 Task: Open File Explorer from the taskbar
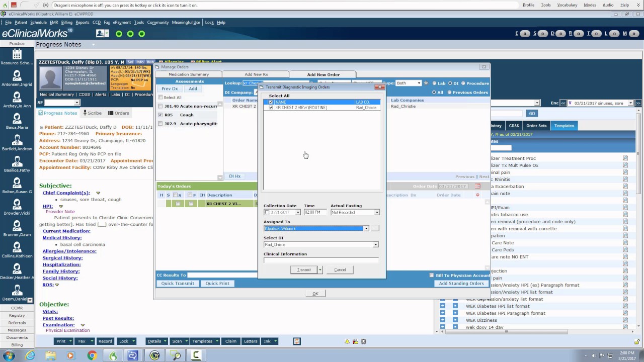(x=51, y=355)
